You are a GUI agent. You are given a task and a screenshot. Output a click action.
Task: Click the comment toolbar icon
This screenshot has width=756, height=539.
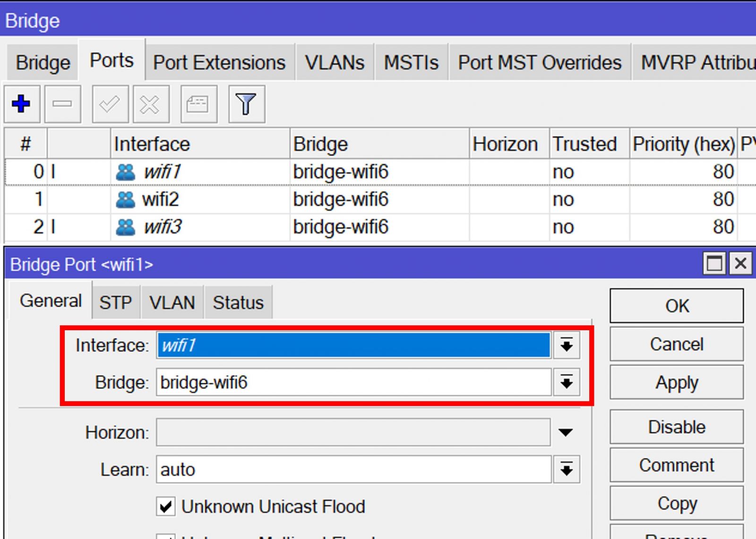[x=198, y=104]
